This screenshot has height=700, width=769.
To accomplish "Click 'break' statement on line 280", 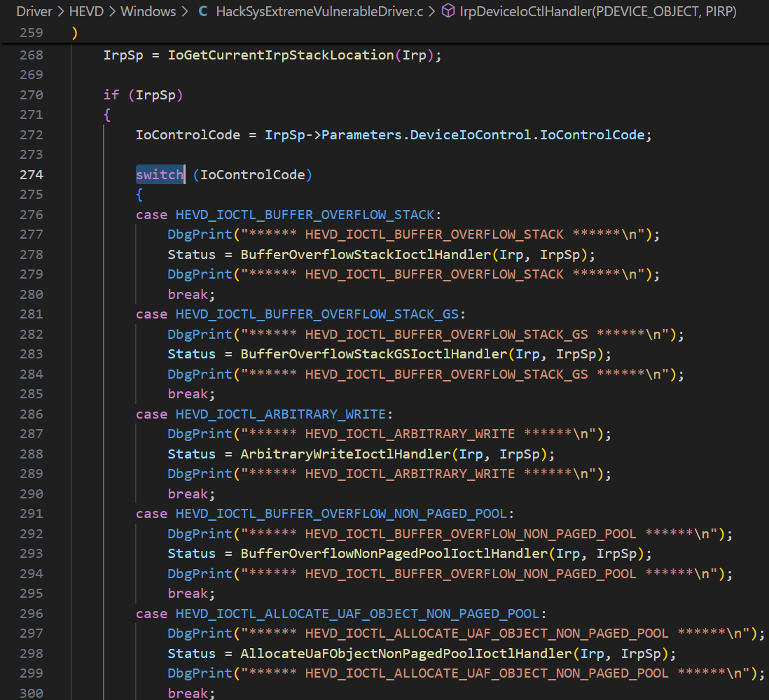I will [x=188, y=295].
